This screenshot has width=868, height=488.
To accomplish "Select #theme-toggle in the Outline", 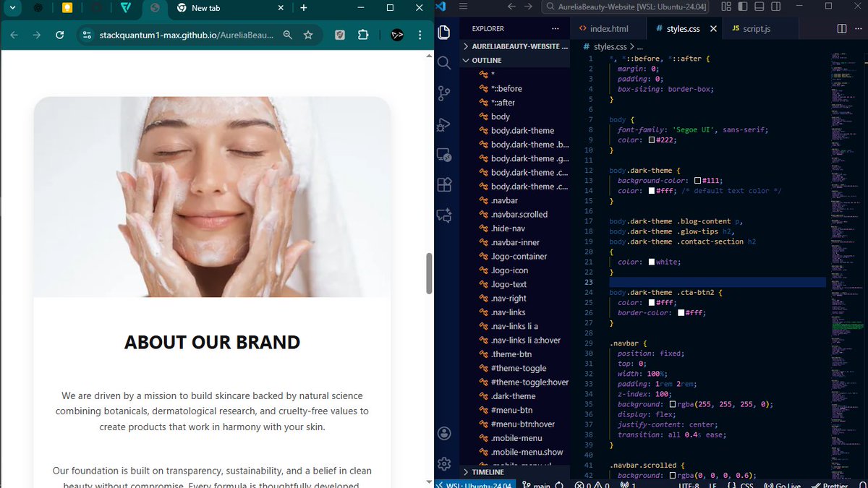I will tap(519, 368).
